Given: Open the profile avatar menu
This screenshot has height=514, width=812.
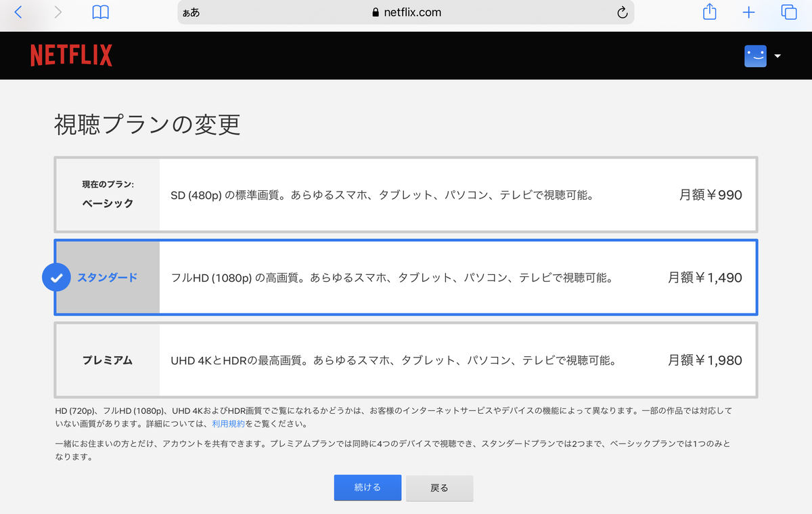Looking at the screenshot, I should [755, 56].
